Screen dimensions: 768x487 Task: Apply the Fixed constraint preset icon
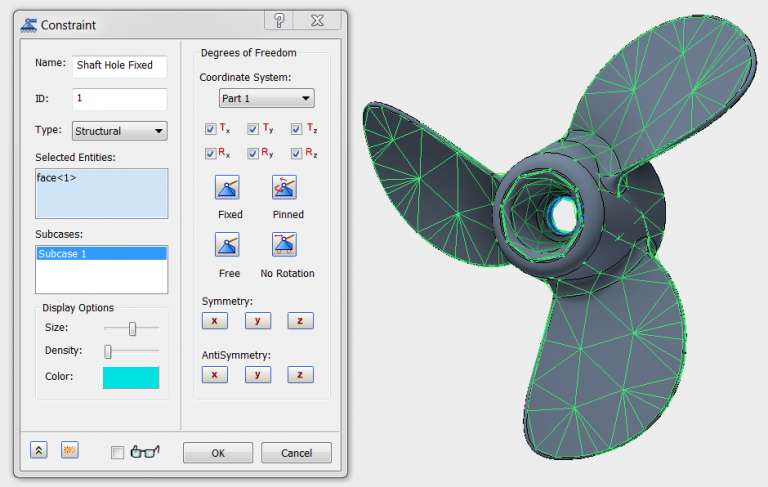(227, 187)
